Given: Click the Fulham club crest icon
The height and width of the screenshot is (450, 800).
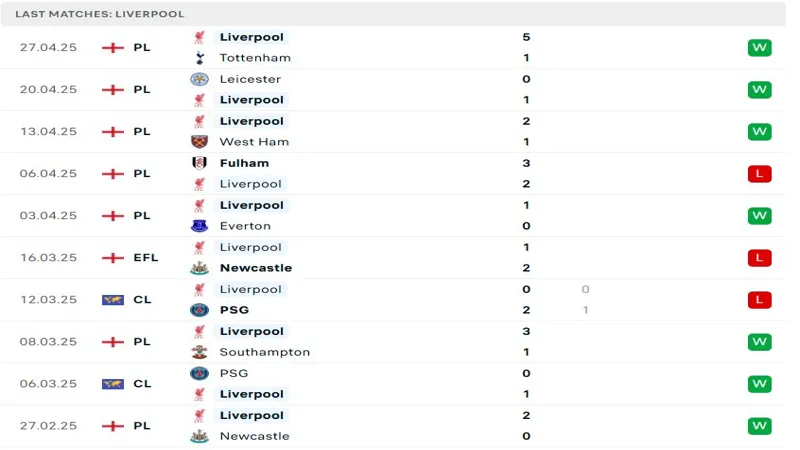Looking at the screenshot, I should pos(199,163).
